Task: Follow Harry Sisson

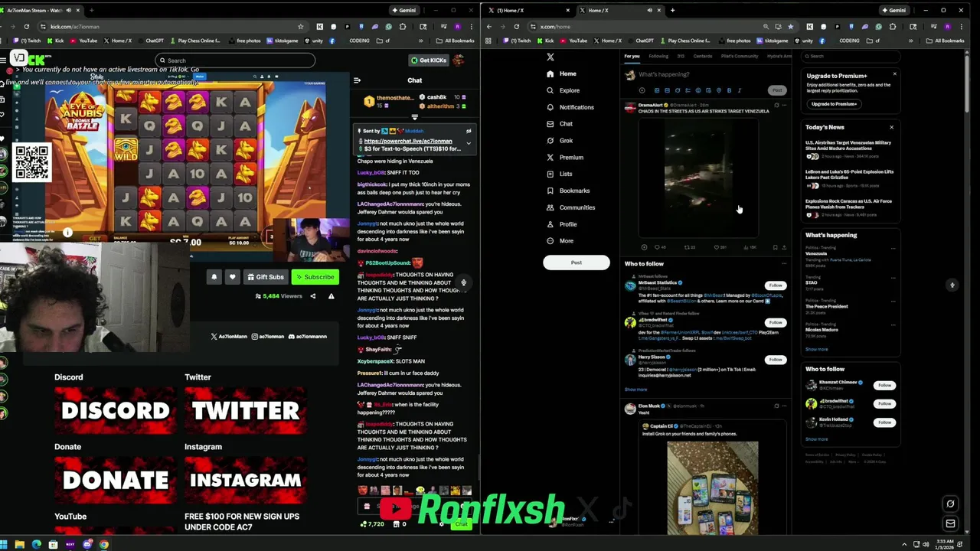Action: point(776,360)
